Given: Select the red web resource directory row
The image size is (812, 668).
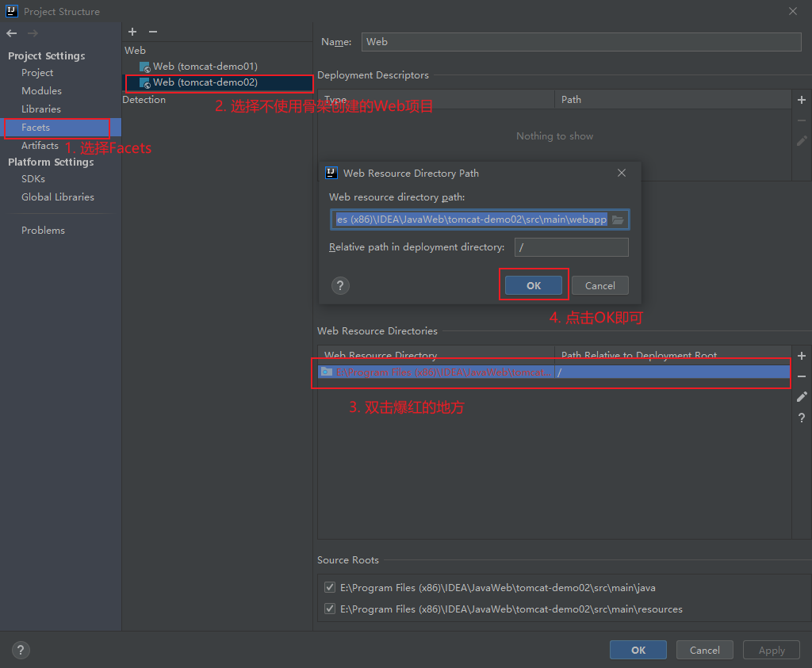Looking at the screenshot, I should pyautogui.click(x=554, y=372).
